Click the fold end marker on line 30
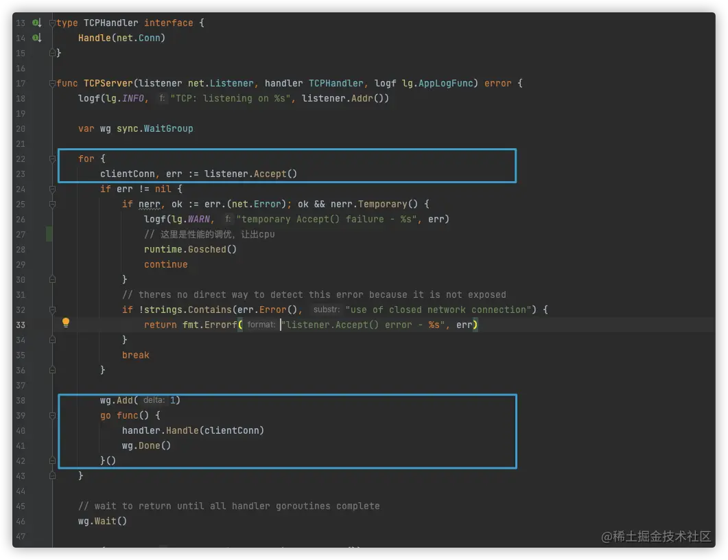 [52, 279]
